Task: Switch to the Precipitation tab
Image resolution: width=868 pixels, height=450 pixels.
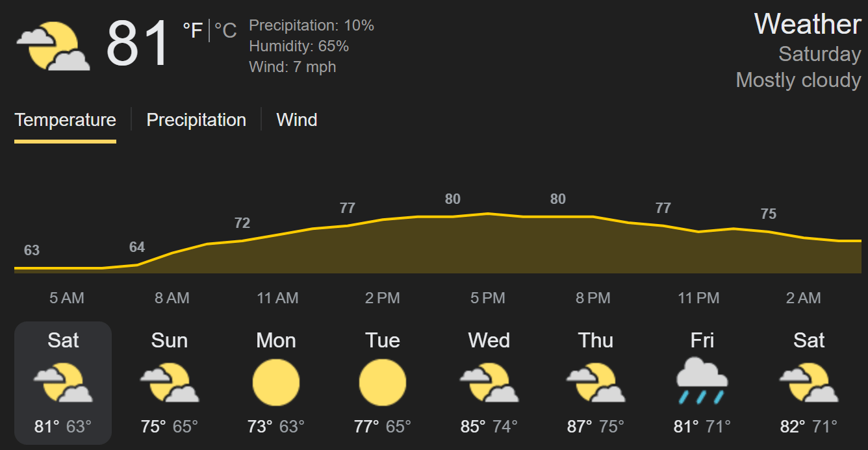Action: (196, 120)
